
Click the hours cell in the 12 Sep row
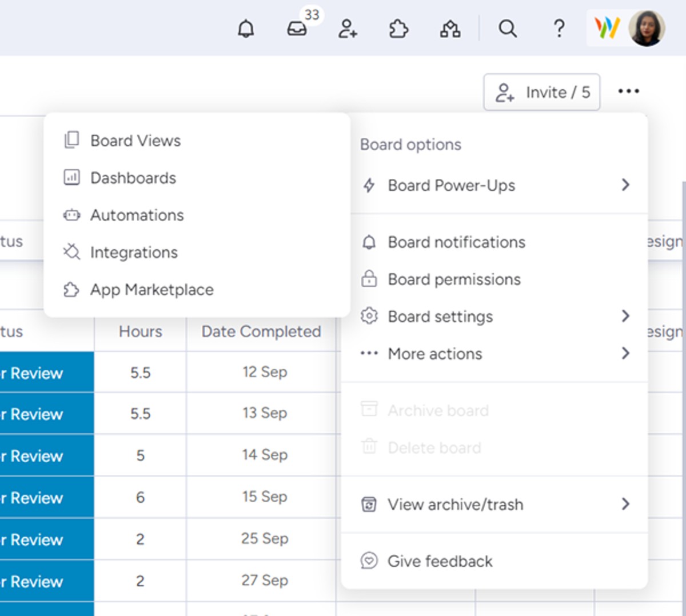pyautogui.click(x=140, y=373)
